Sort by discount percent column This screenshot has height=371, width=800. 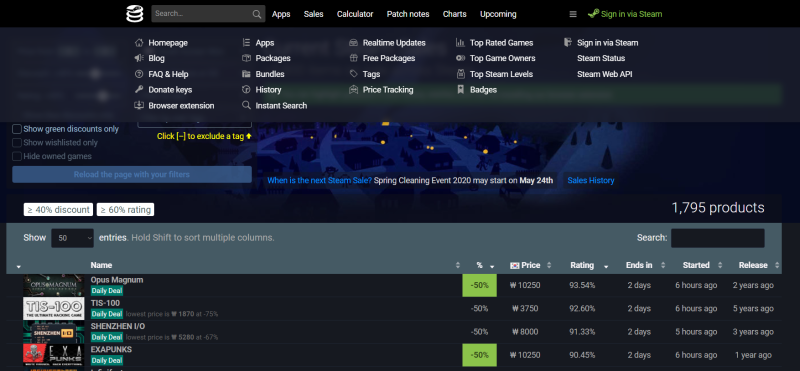pos(480,265)
